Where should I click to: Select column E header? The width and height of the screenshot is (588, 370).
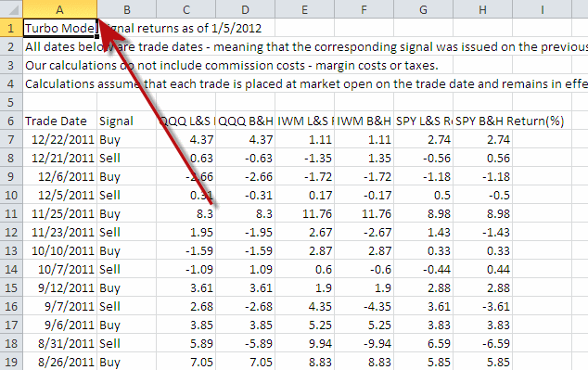[304, 9]
